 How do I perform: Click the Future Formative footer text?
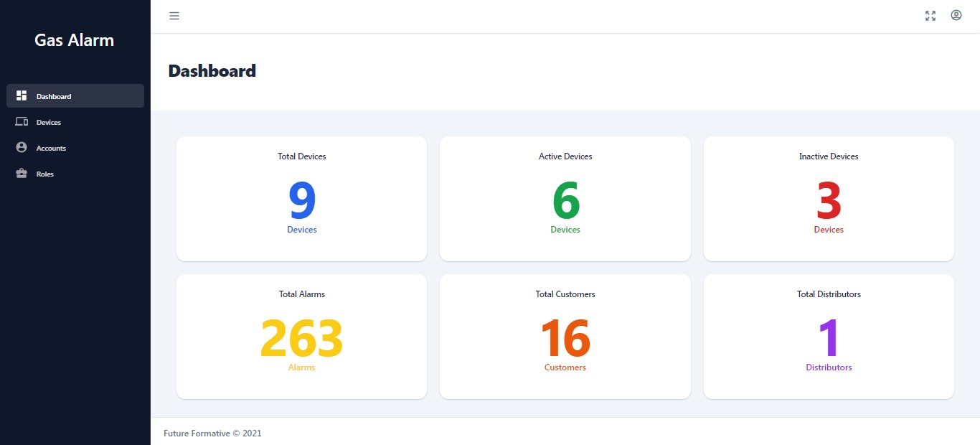[x=212, y=434]
